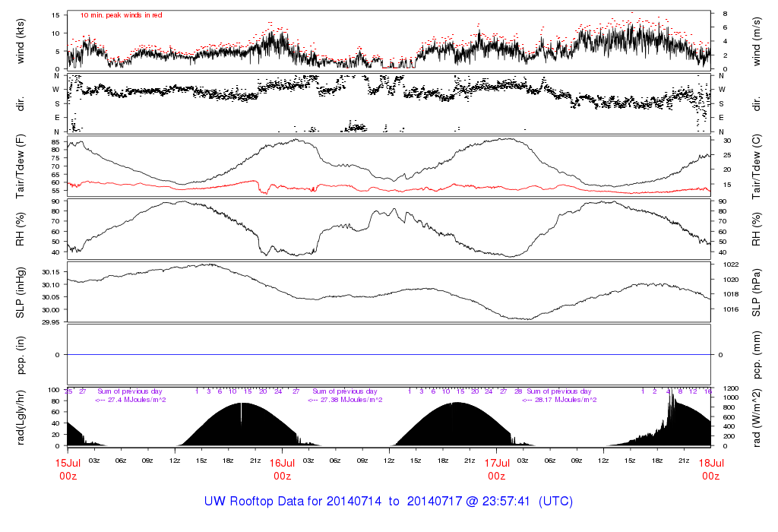Select the 'wind (m/s)' axis label
The width and height of the screenshot is (778, 532).
(756, 42)
